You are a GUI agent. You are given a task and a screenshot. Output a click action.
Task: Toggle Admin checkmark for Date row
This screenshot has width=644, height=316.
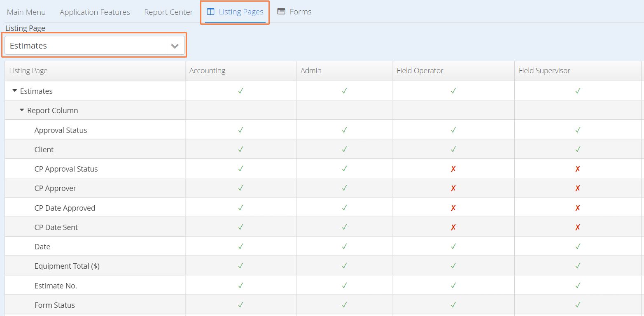[344, 246]
